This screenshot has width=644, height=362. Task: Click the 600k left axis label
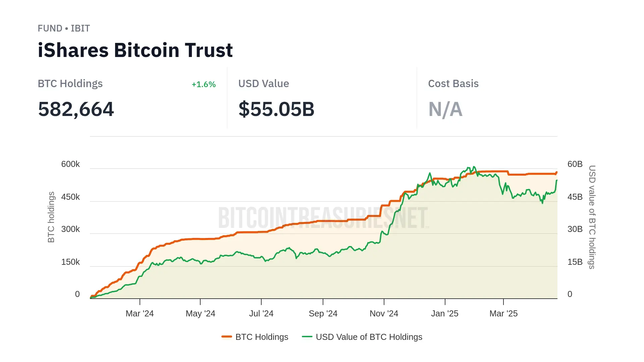point(70,164)
